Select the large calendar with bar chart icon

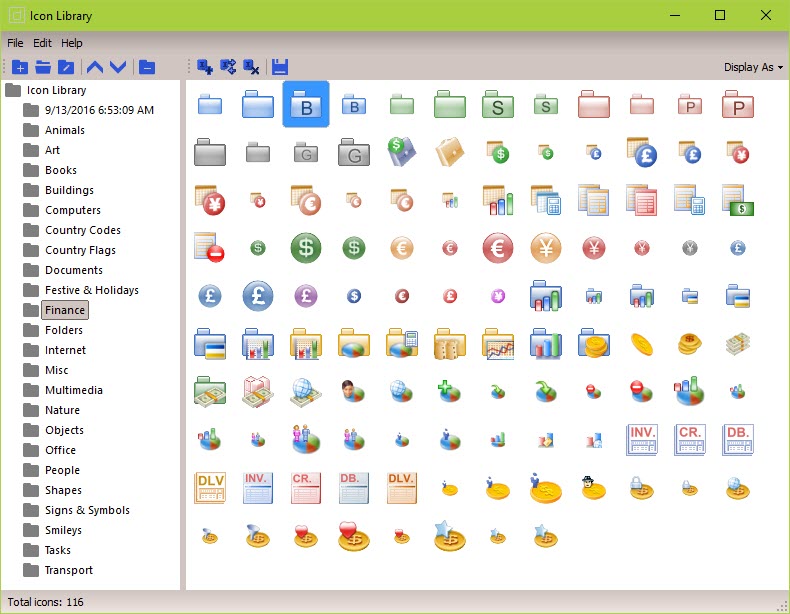coord(498,200)
